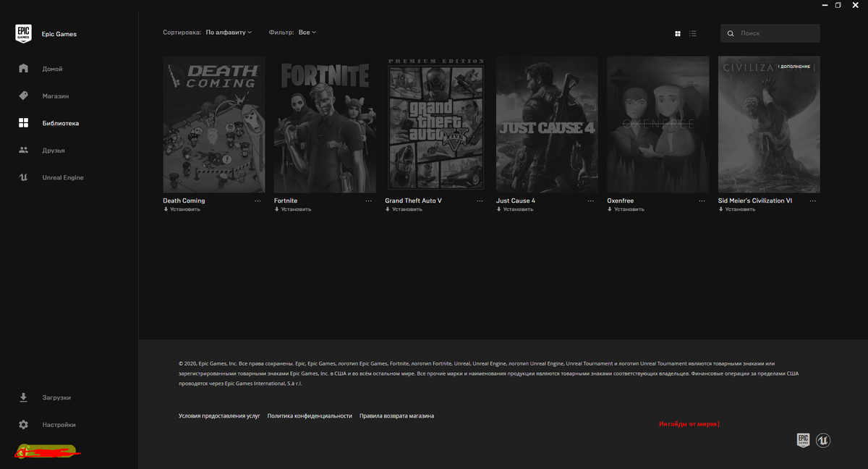The image size is (868, 469).
Task: Click the Grand Theft Auto V title
Action: (x=414, y=200)
